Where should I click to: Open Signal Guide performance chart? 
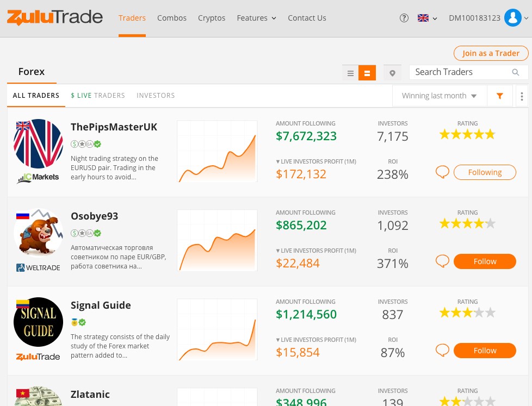pos(217,329)
